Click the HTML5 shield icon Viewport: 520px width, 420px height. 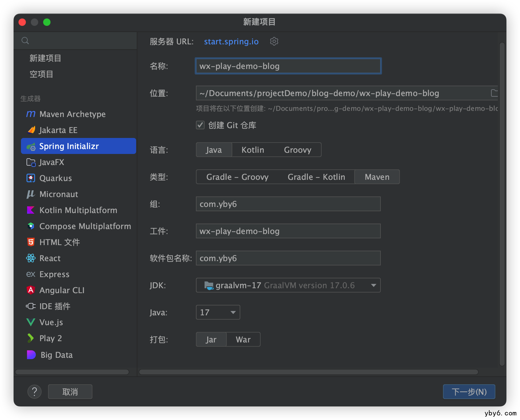(x=31, y=242)
